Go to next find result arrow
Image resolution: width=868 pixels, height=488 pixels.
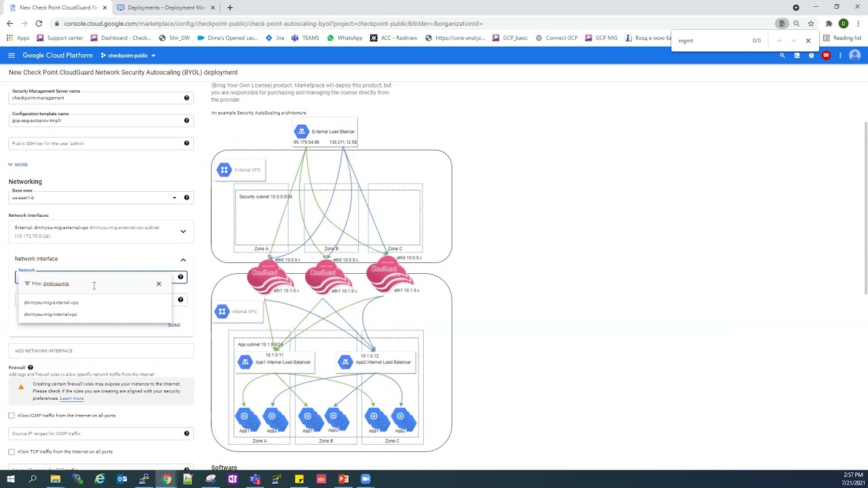tap(793, 41)
